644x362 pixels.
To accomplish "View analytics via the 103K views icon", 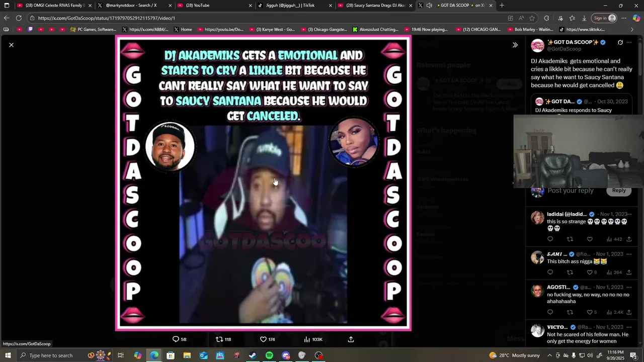I will pos(313,339).
